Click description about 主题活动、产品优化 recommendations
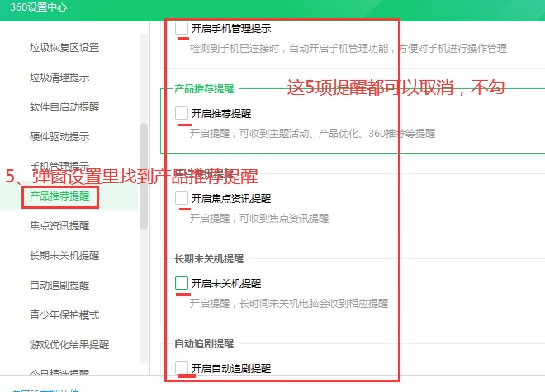 [312, 134]
